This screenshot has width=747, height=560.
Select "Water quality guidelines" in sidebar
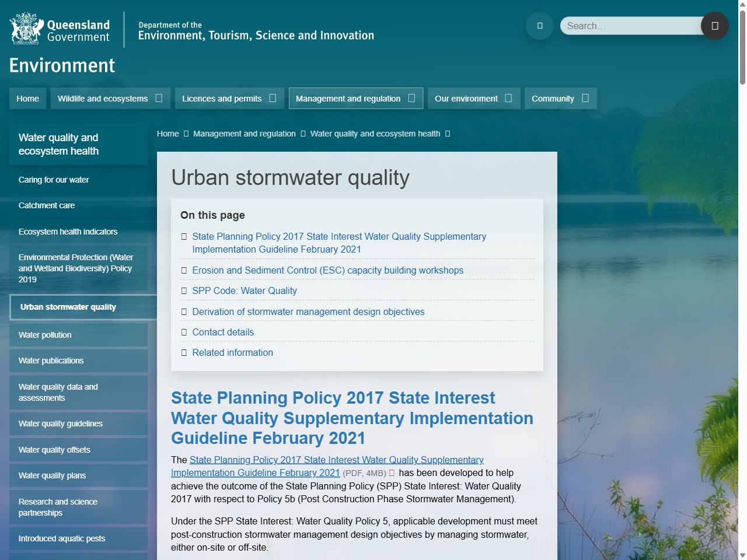pos(61,423)
